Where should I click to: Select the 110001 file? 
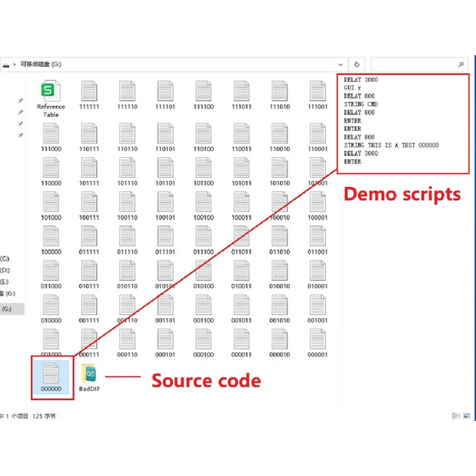coord(317,137)
